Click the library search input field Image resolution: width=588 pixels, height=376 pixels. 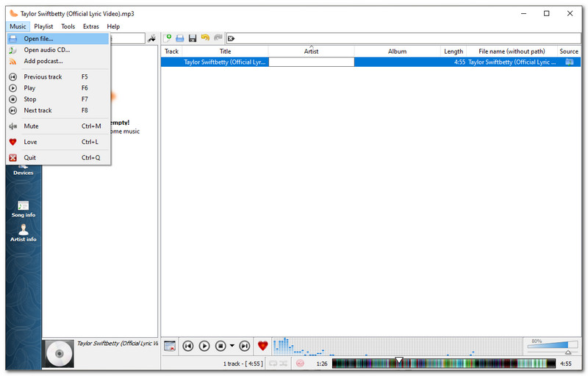click(x=126, y=38)
